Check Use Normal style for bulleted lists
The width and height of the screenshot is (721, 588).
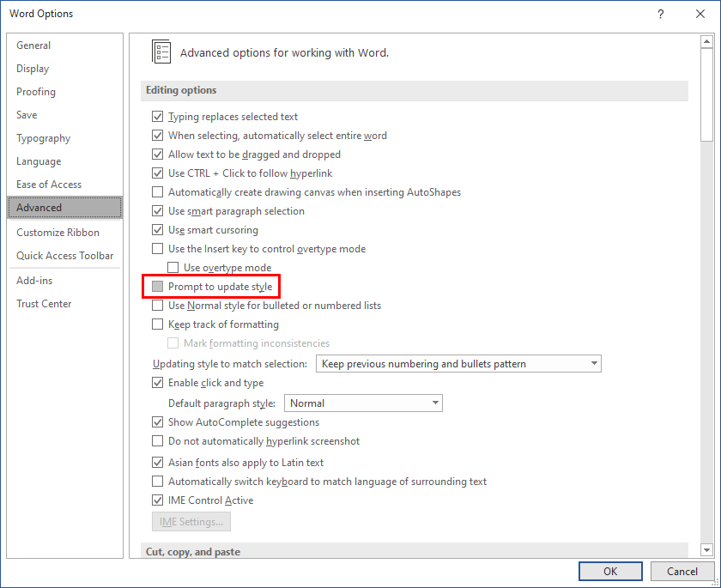tap(157, 306)
